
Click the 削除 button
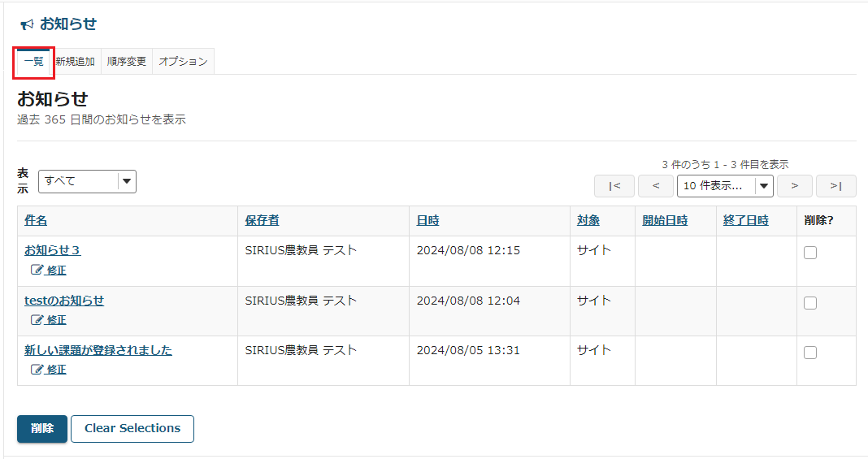[x=42, y=429]
